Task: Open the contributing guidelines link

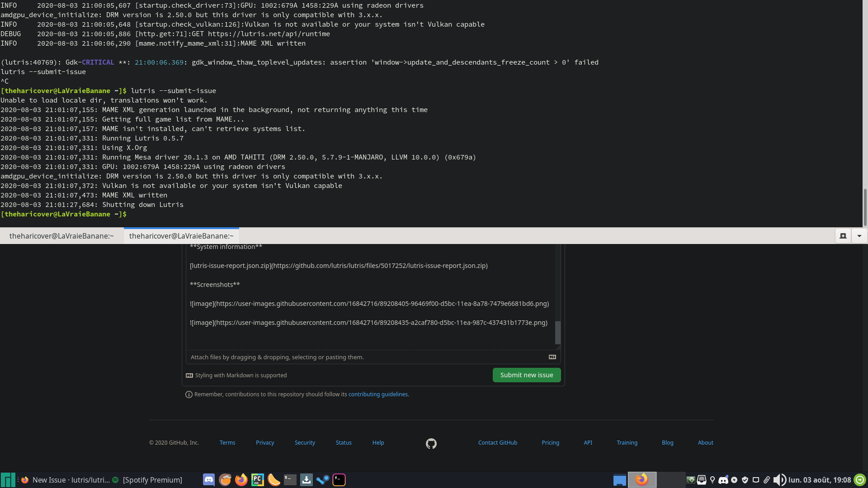Action: click(378, 394)
